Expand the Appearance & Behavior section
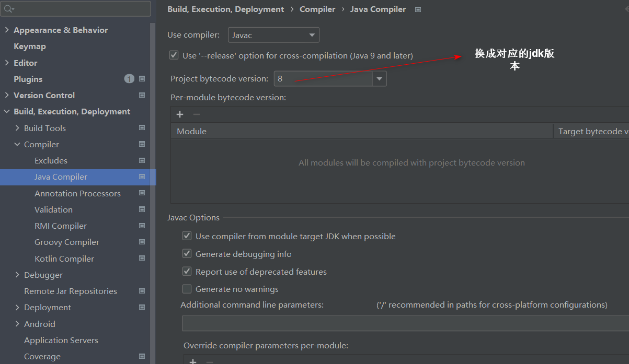This screenshot has width=629, height=364. tap(7, 30)
